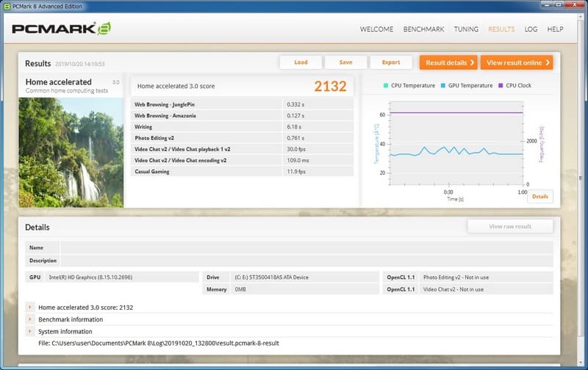
Task: Switch to the TUNING tab
Action: click(x=466, y=29)
